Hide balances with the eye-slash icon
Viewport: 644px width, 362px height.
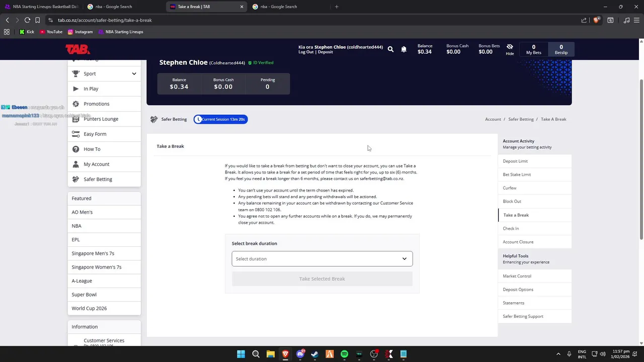point(510,47)
